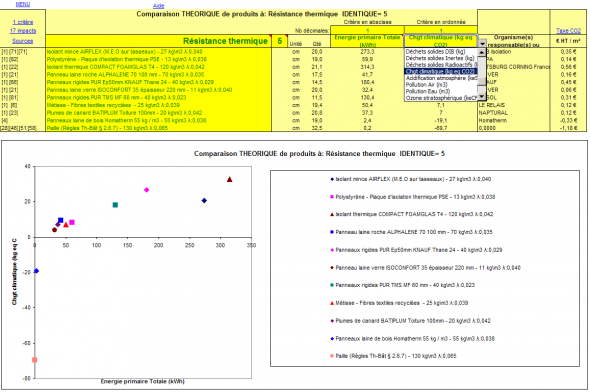Select the energy value 314,3 cell
Viewport: 590px width, 392px height.
367,67
